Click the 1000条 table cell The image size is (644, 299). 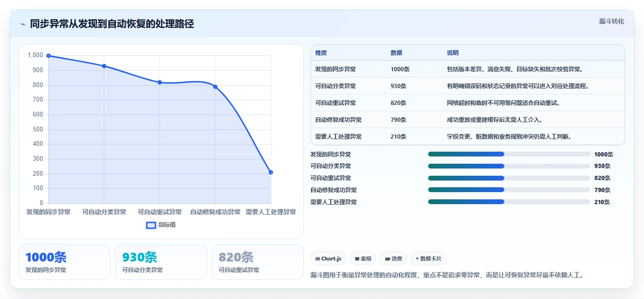pos(400,69)
